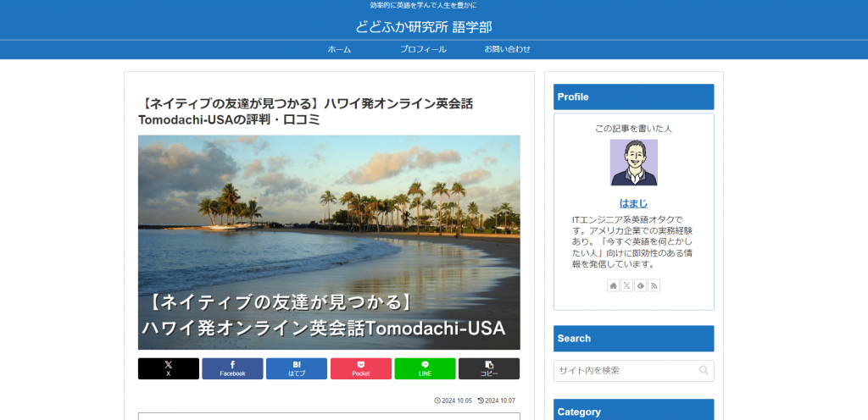Click the Hawaii beach featured image
868x420 pixels.
[329, 243]
